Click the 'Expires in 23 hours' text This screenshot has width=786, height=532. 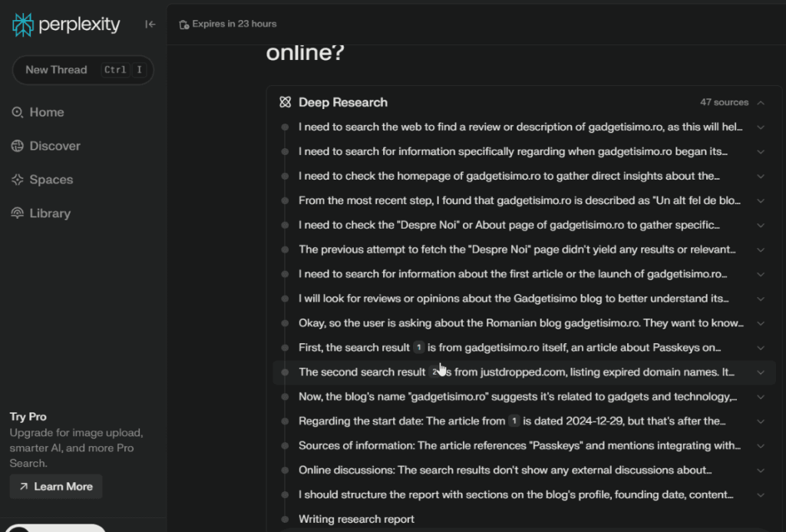pyautogui.click(x=234, y=24)
